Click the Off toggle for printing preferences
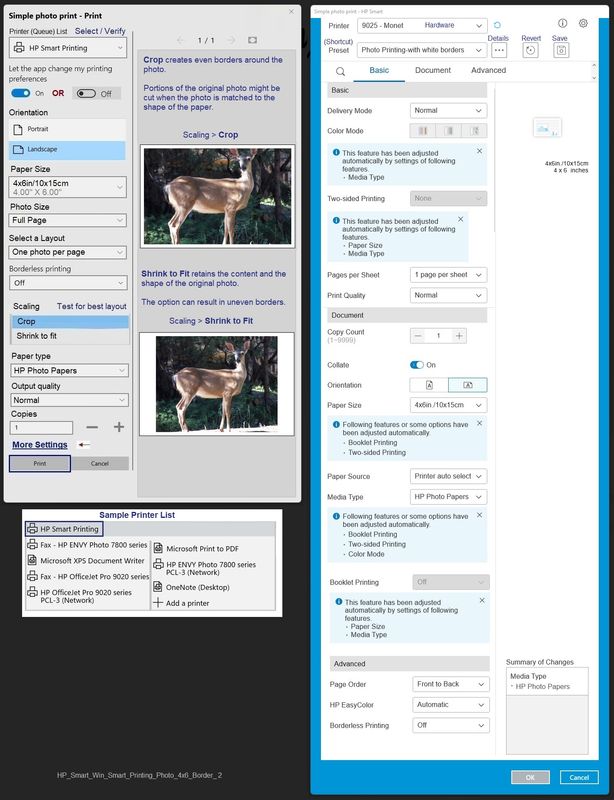Screen dimensions: 614x800 (x=86, y=93)
